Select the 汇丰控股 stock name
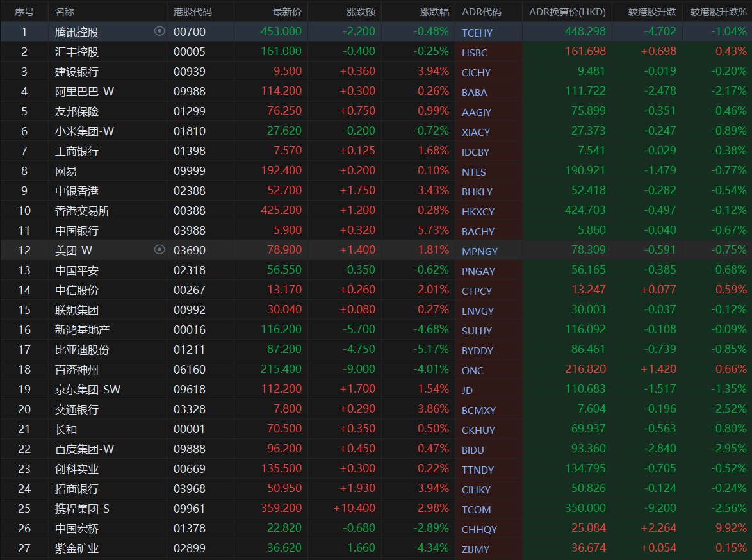 [x=77, y=51]
